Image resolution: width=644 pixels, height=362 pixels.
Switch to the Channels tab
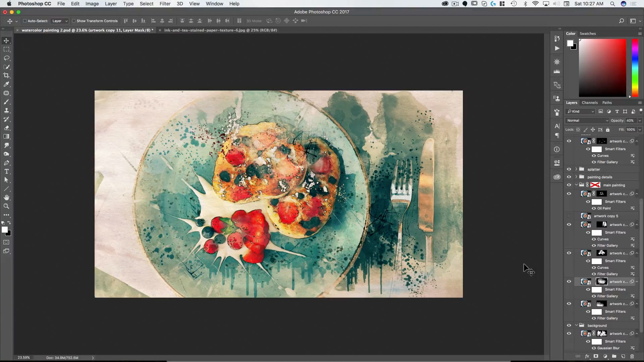(590, 103)
